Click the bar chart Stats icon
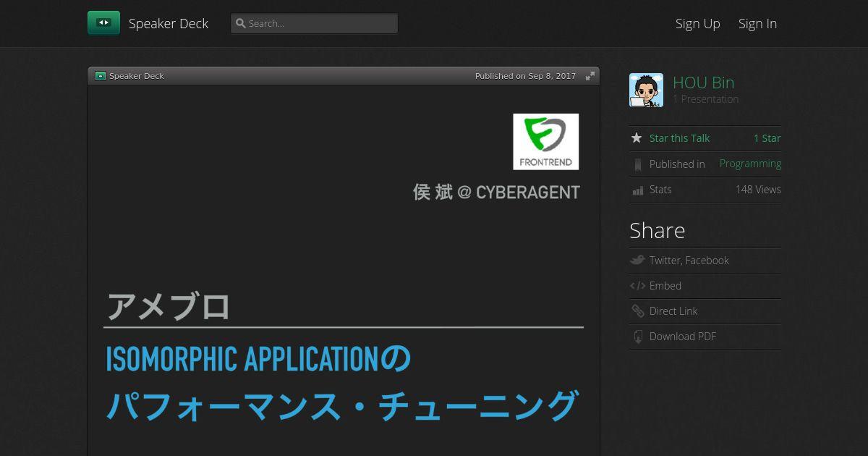 tap(637, 190)
